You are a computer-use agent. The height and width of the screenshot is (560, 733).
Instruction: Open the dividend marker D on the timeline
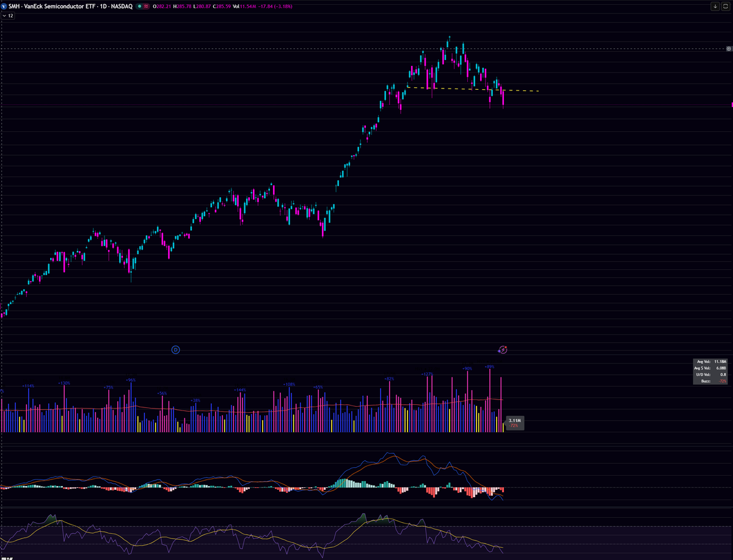point(175,350)
